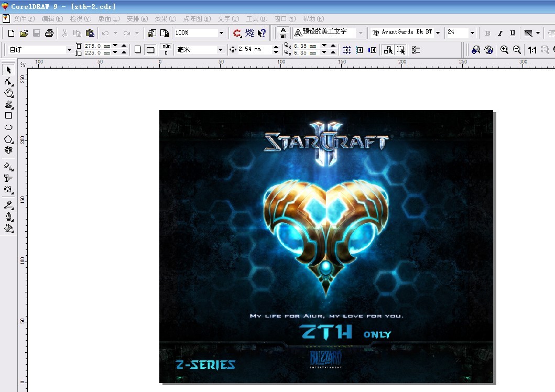Activate What's This help pointer
Screen dimensions: 555x392
coord(262,33)
